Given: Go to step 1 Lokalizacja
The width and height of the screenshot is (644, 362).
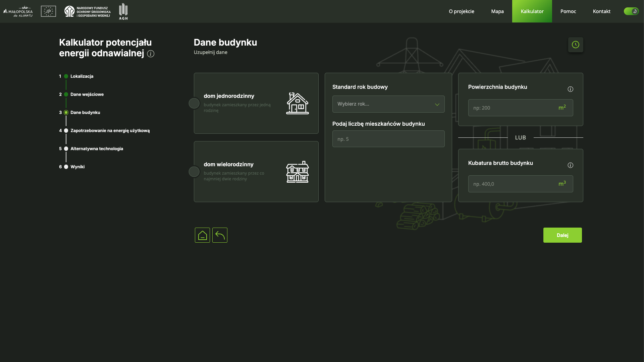Looking at the screenshot, I should tap(76, 76).
